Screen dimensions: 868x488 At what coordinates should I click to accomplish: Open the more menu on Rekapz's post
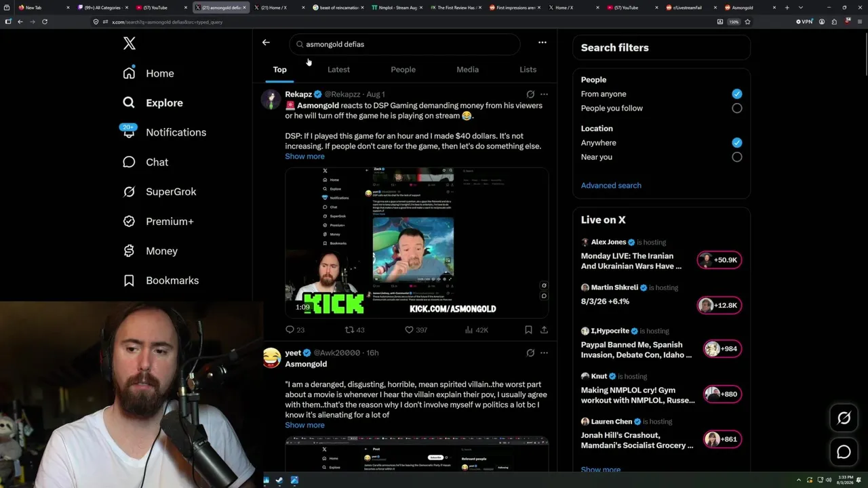(x=544, y=94)
